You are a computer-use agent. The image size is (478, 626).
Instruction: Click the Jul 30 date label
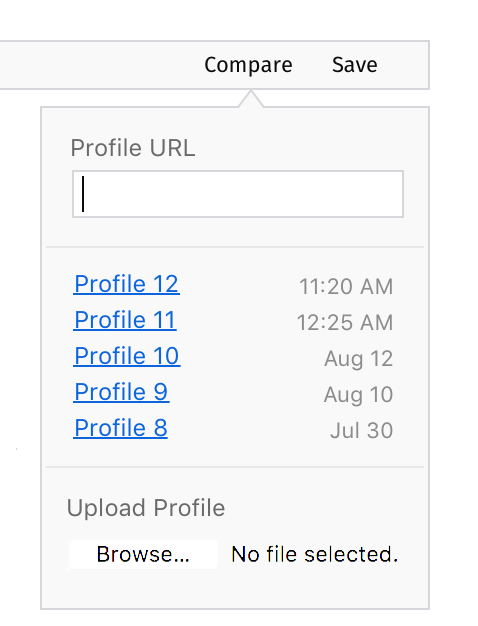click(361, 430)
